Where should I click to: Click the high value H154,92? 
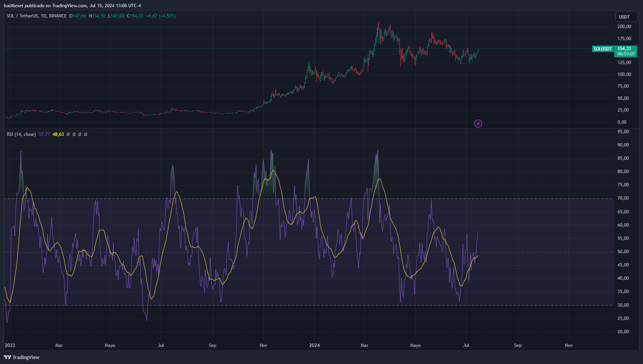[x=97, y=16]
